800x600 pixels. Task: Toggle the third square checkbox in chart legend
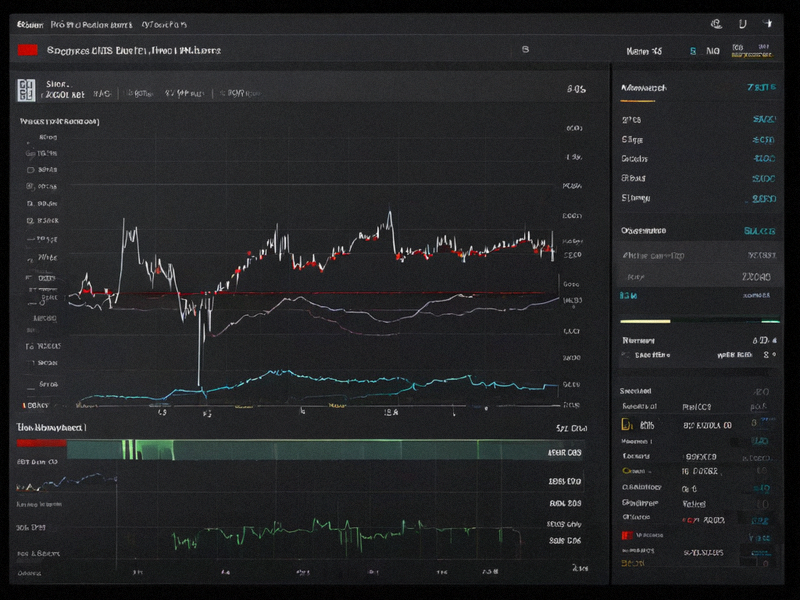(30, 203)
